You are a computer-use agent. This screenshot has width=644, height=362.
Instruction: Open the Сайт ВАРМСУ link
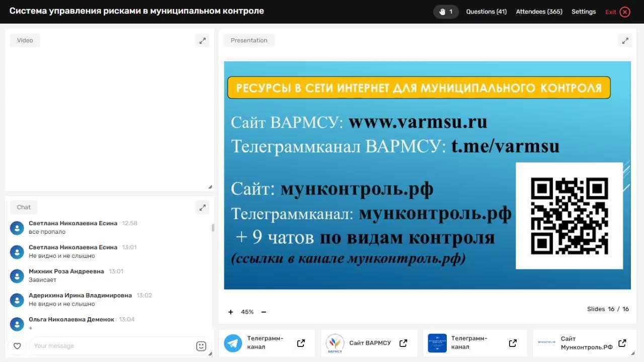click(x=370, y=343)
